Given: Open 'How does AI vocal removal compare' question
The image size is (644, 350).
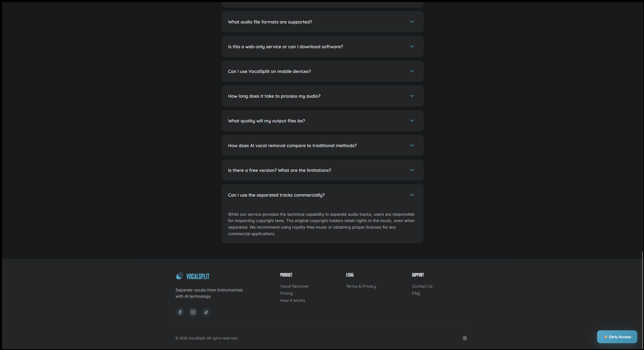Looking at the screenshot, I should point(322,145).
